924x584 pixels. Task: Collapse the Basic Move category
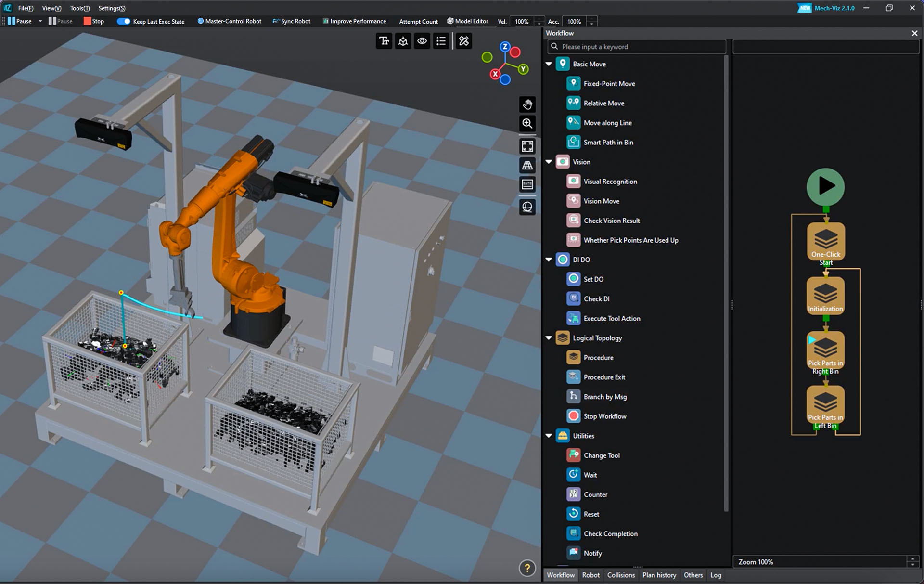coord(549,64)
